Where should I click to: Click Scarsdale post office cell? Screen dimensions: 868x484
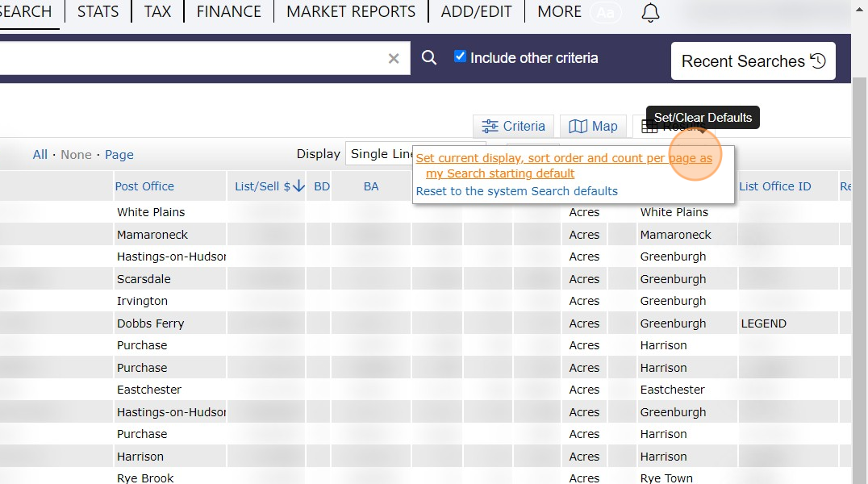coord(144,279)
